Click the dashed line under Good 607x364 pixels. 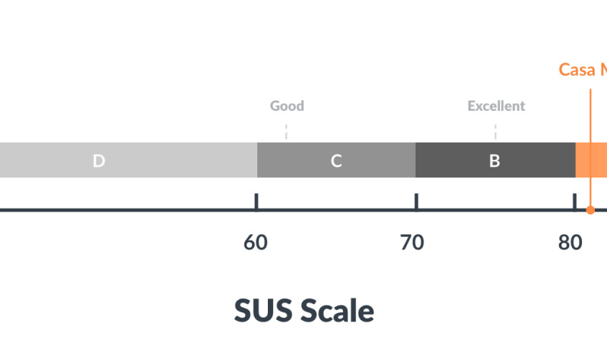pos(286,132)
